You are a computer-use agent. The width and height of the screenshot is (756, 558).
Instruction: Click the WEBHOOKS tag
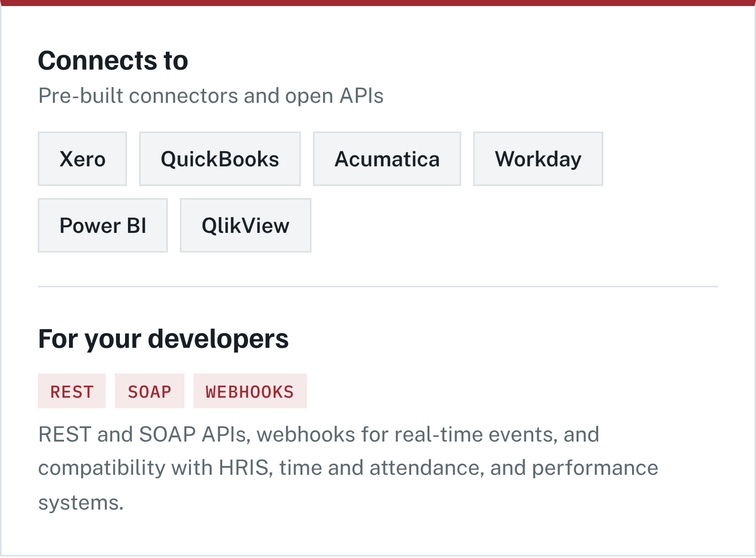250,391
